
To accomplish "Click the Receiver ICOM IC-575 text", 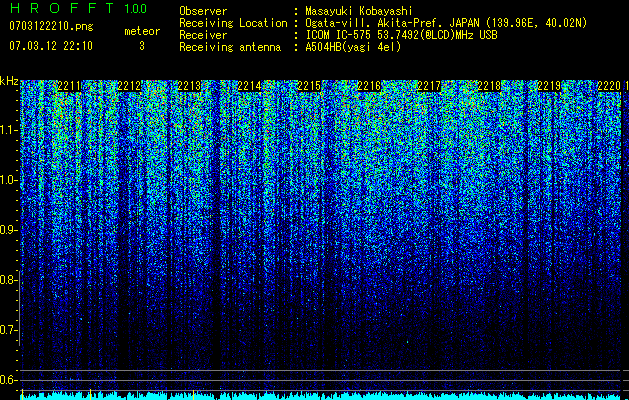I will [x=401, y=35].
